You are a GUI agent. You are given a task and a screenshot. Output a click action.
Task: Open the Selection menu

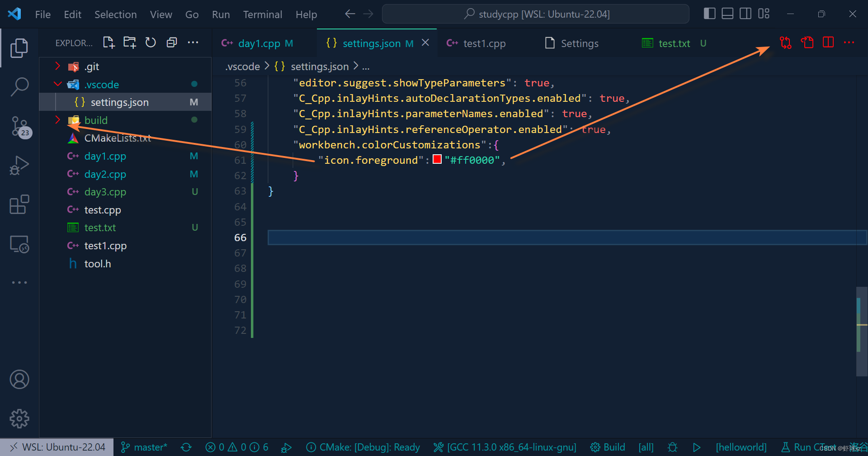click(x=115, y=14)
